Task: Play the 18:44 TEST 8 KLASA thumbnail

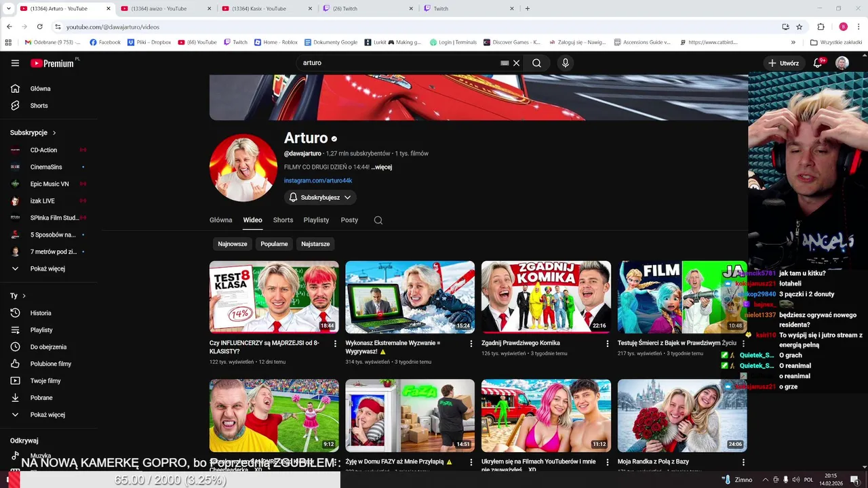Action: click(274, 297)
